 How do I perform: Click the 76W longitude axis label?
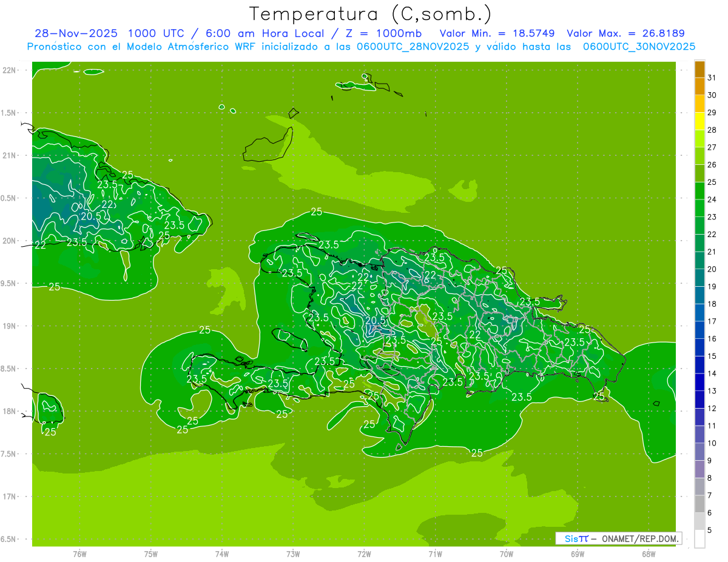pos(79,554)
